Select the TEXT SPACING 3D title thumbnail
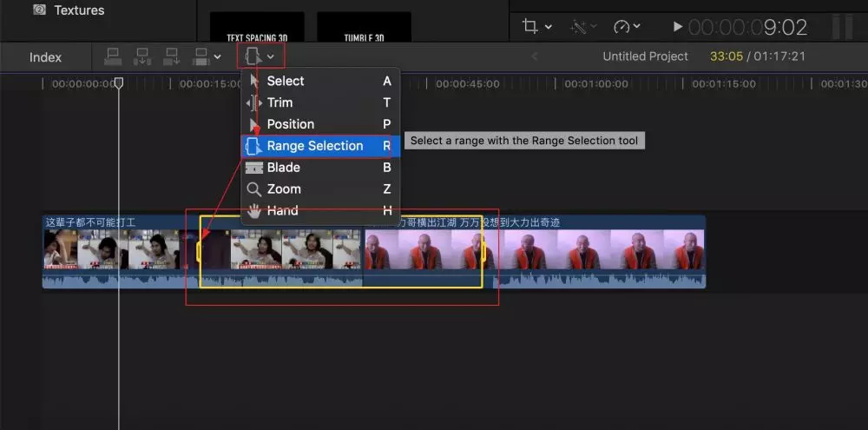This screenshot has height=430, width=868. pos(258,27)
